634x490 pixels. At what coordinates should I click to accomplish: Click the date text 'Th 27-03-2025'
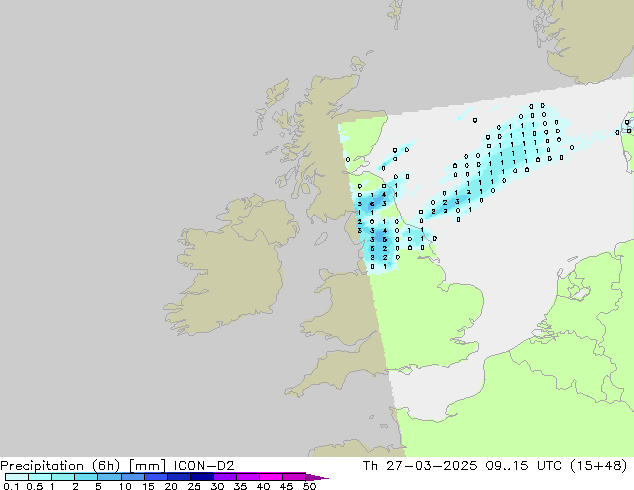pos(420,466)
